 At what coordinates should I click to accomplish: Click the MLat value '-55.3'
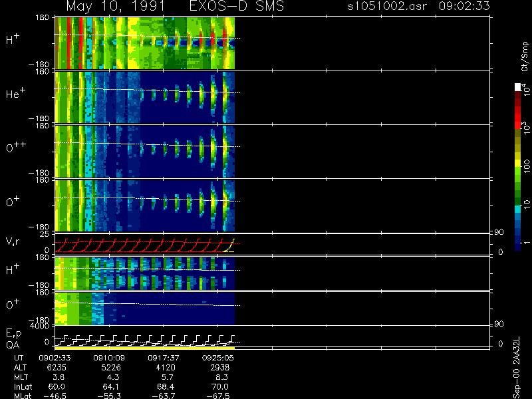coord(109,396)
